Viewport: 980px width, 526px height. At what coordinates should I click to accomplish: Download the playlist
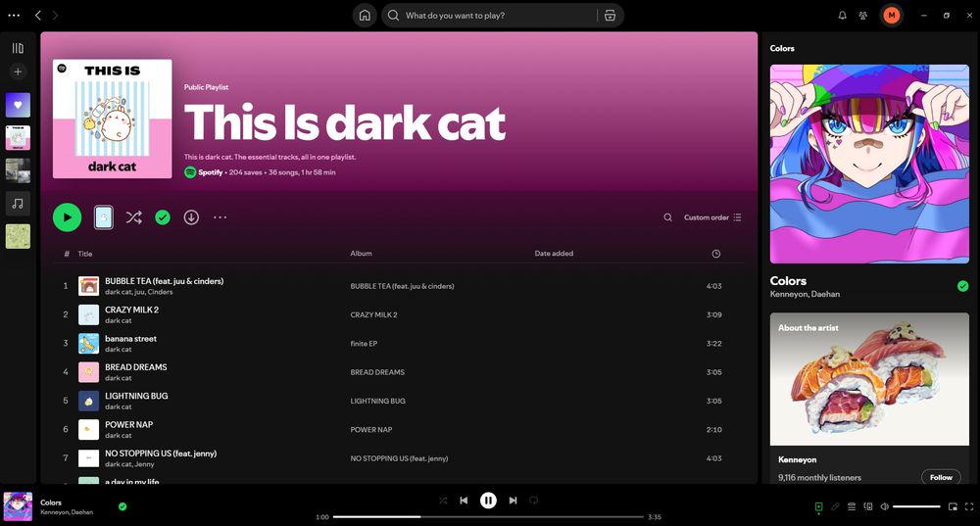click(x=191, y=217)
